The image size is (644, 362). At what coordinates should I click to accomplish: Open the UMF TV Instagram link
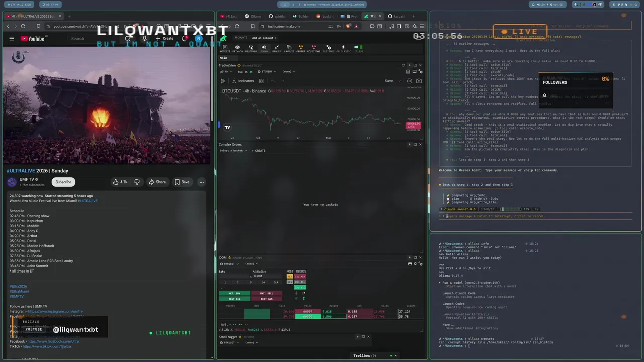[55, 312]
